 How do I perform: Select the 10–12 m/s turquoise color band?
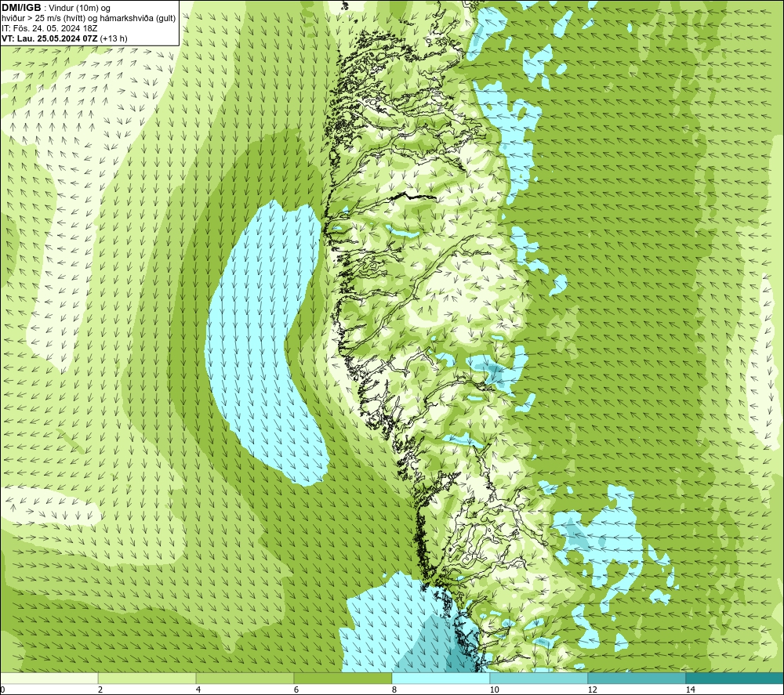coord(539,678)
